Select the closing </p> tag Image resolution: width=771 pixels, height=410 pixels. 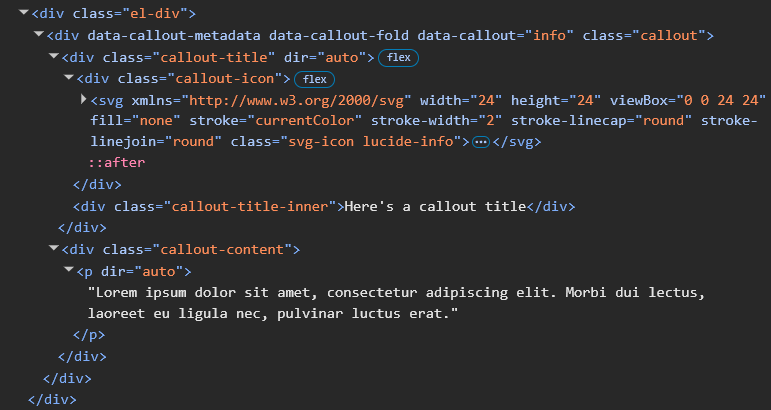click(x=88, y=335)
